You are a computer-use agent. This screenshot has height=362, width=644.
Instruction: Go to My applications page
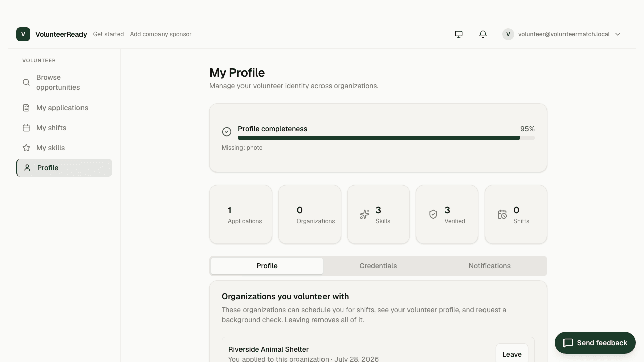[x=64, y=108]
